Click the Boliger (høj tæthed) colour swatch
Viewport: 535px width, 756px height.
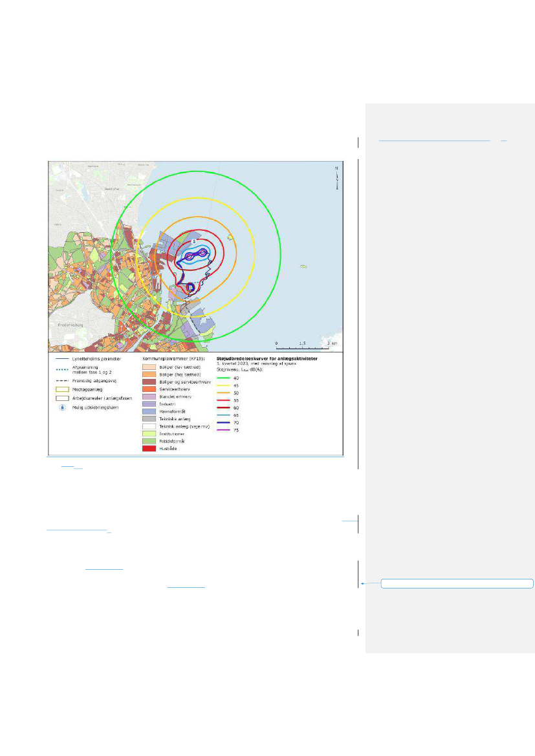tap(149, 374)
